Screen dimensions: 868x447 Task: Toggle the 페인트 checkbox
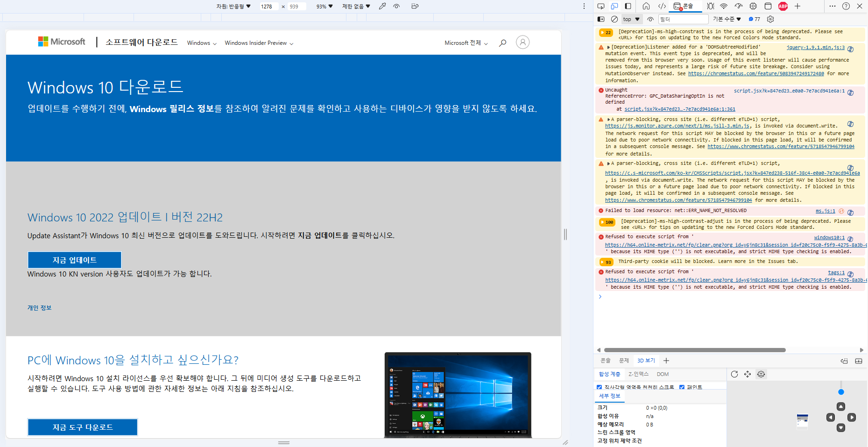682,387
